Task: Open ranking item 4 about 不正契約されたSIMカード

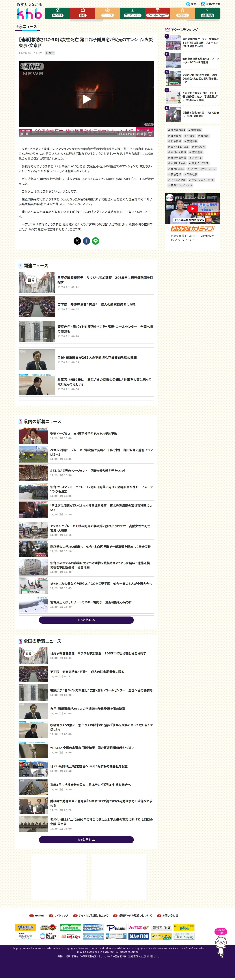Action: 192,96
